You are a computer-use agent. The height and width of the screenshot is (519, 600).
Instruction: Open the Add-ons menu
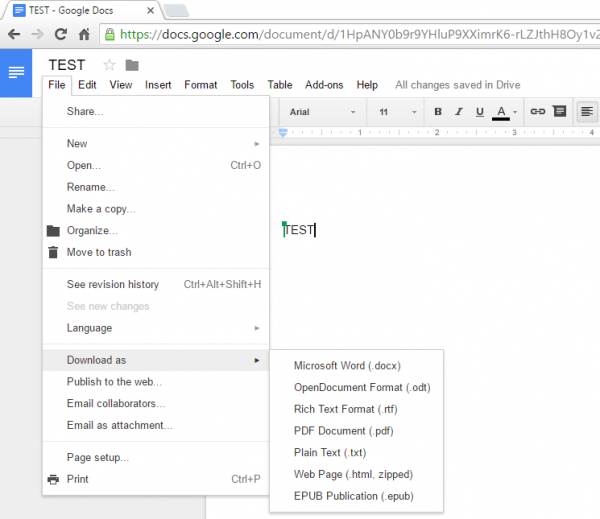(324, 85)
